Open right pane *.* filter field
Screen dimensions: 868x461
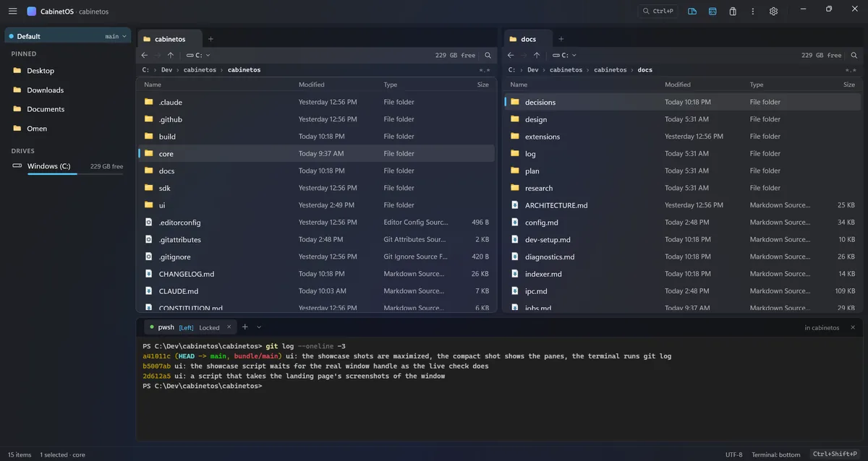tap(851, 70)
